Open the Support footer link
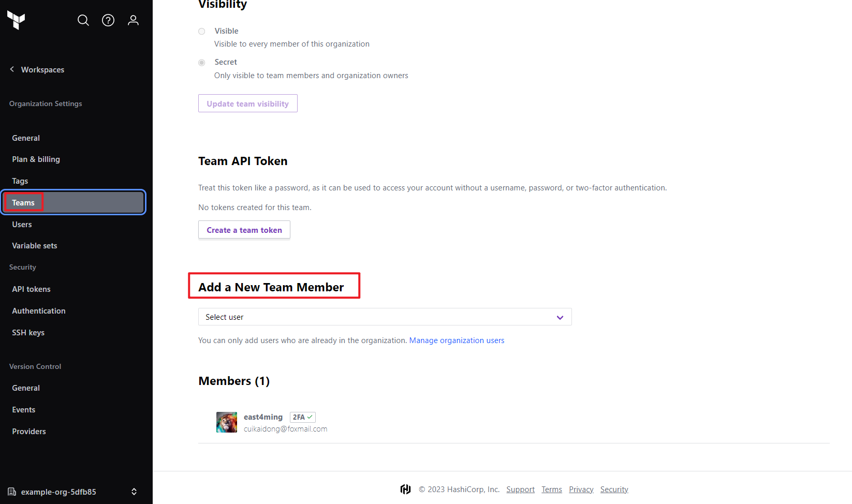Viewport: 852px width, 504px height. point(520,489)
